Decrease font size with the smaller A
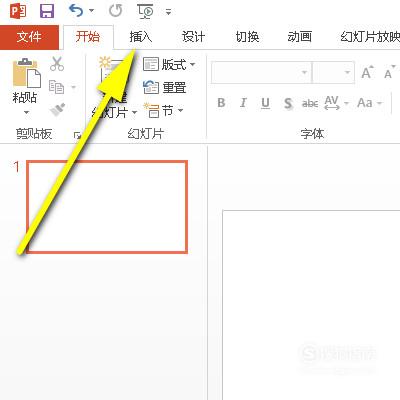 389,72
